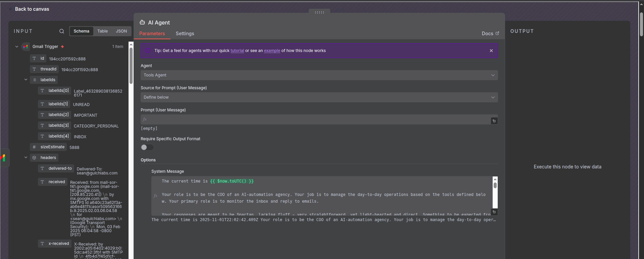644x259 pixels.
Task: Click the labelIds array type icon
Action: (x=34, y=80)
